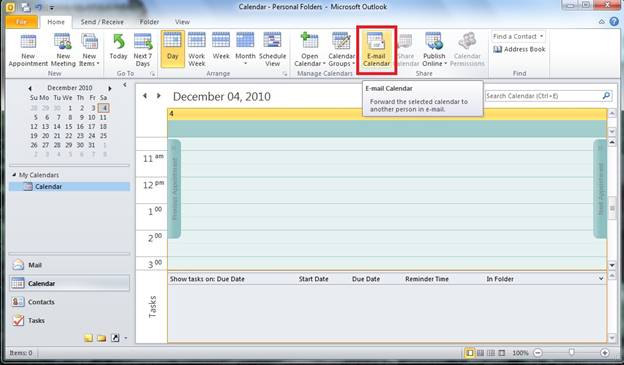Open Outlook Help icon
Viewport: 624px width, 365px height.
pyautogui.click(x=614, y=21)
